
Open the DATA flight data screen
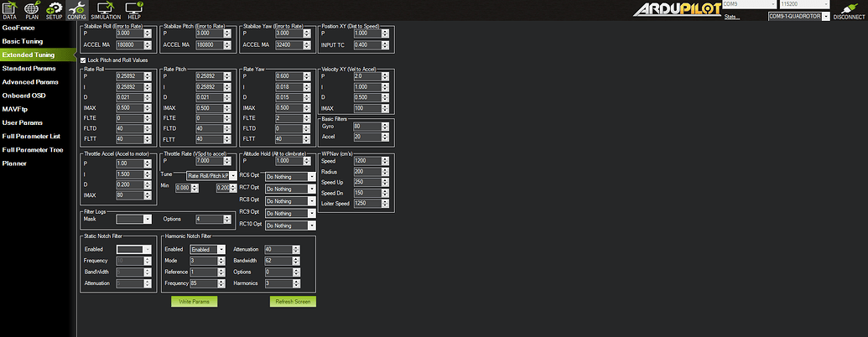click(x=10, y=10)
